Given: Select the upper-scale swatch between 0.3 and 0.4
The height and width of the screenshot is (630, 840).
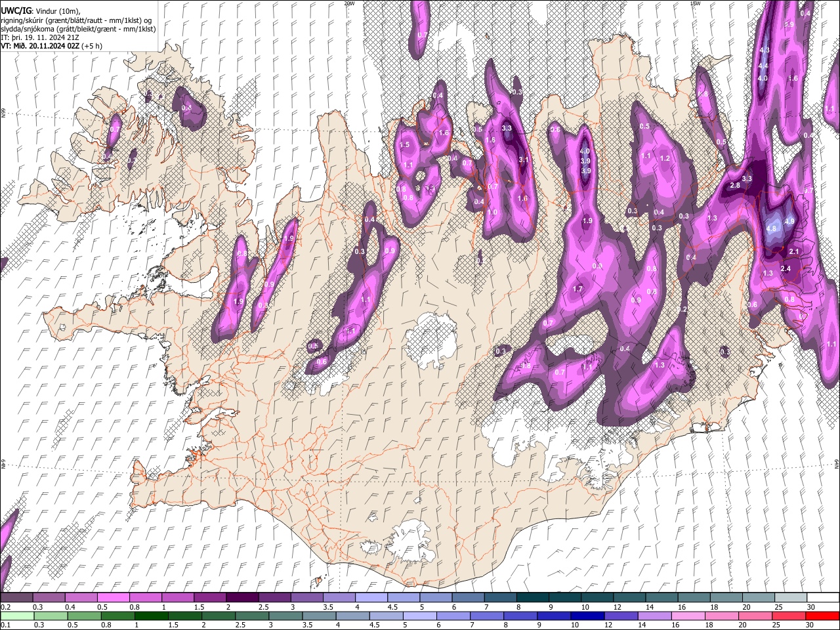Looking at the screenshot, I should [49, 598].
